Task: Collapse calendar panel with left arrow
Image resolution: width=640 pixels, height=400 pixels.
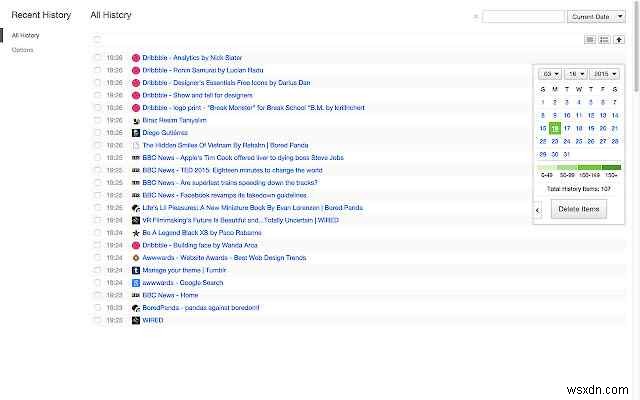Action: [538, 210]
